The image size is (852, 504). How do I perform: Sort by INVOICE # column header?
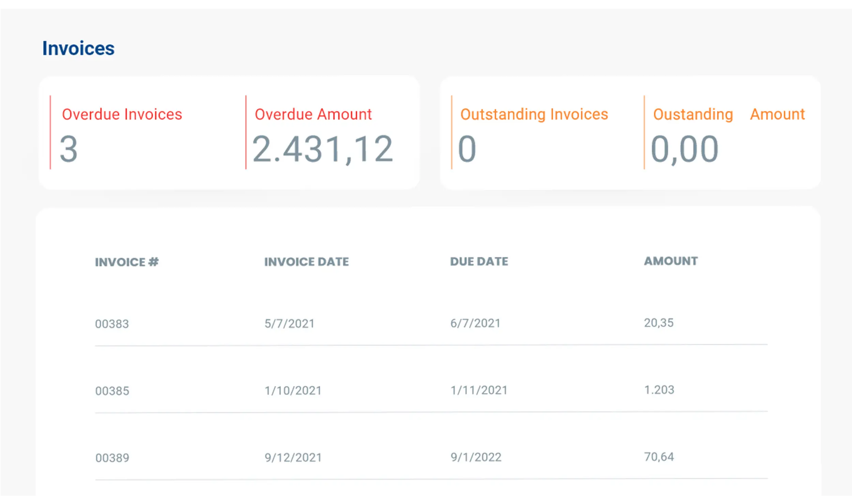(127, 262)
